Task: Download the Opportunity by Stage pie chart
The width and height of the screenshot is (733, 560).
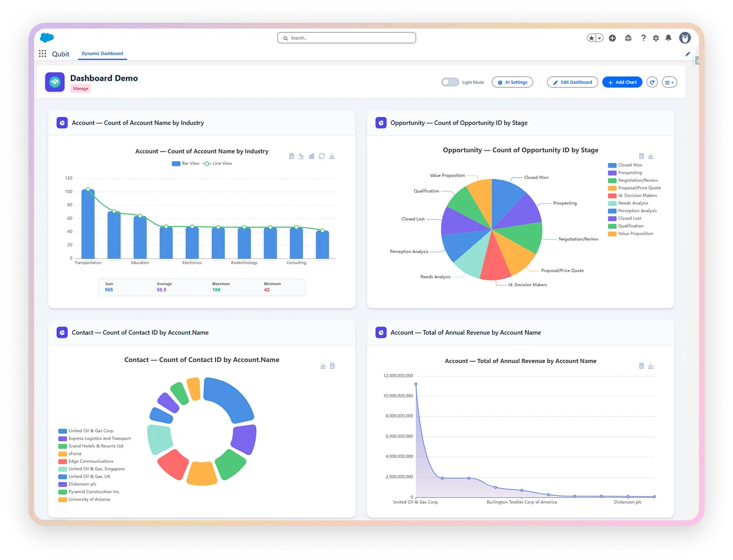Action: [651, 156]
